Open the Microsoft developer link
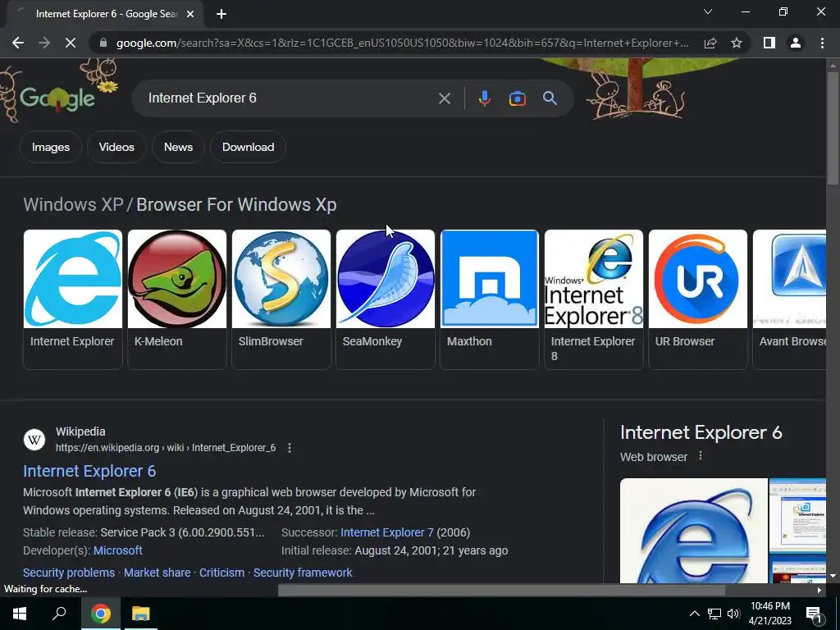 point(118,550)
